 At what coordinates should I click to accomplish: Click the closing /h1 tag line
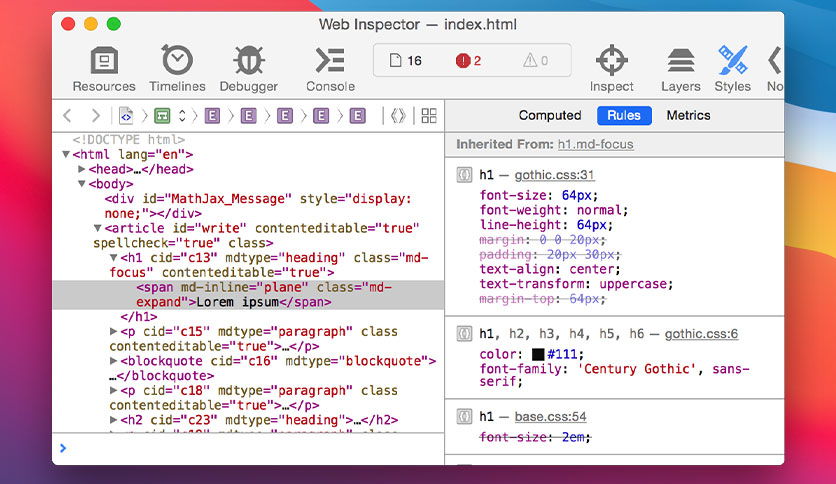pyautogui.click(x=139, y=317)
